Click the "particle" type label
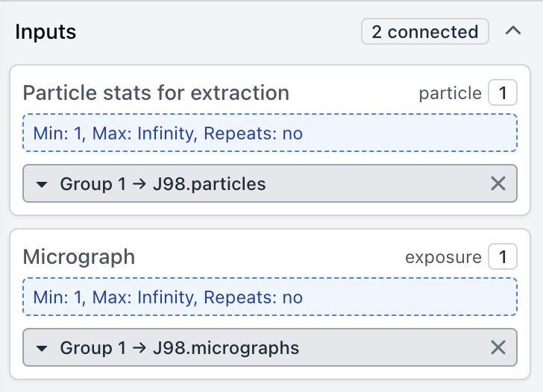This screenshot has width=543, height=392. [450, 93]
